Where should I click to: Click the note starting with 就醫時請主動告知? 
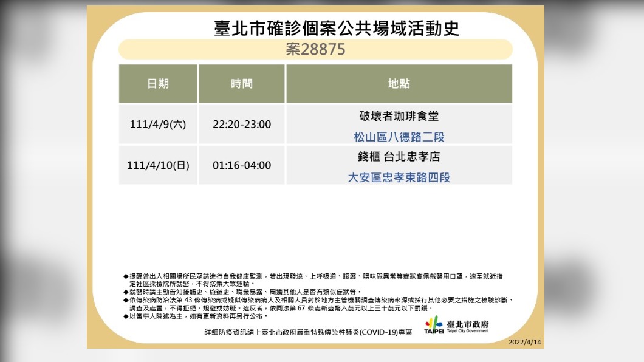coord(242,292)
